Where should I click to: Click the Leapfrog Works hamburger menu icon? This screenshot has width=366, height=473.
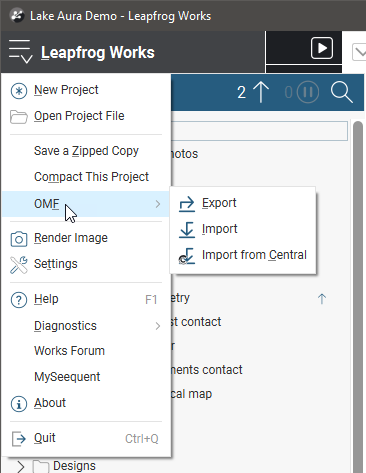pos(21,51)
